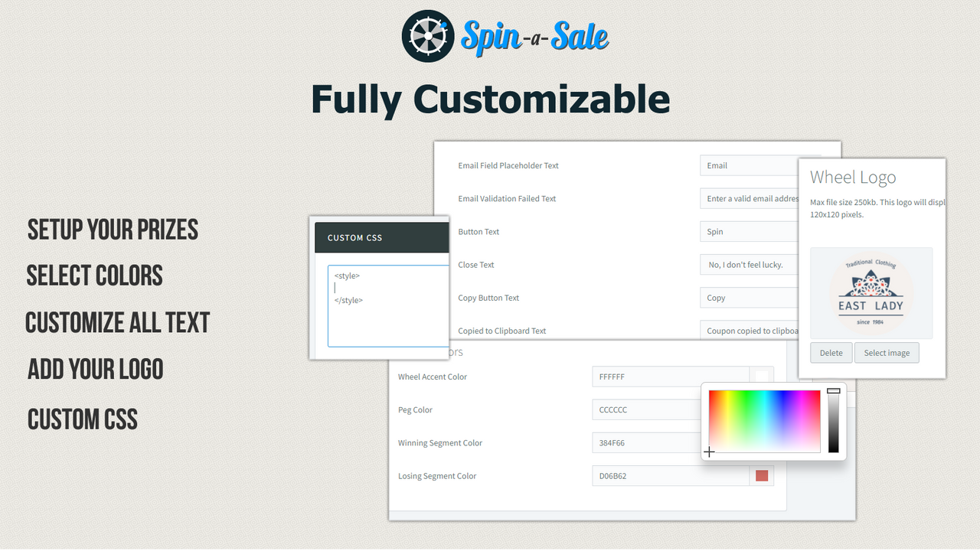Click the Wheel Logo panel title

(852, 177)
